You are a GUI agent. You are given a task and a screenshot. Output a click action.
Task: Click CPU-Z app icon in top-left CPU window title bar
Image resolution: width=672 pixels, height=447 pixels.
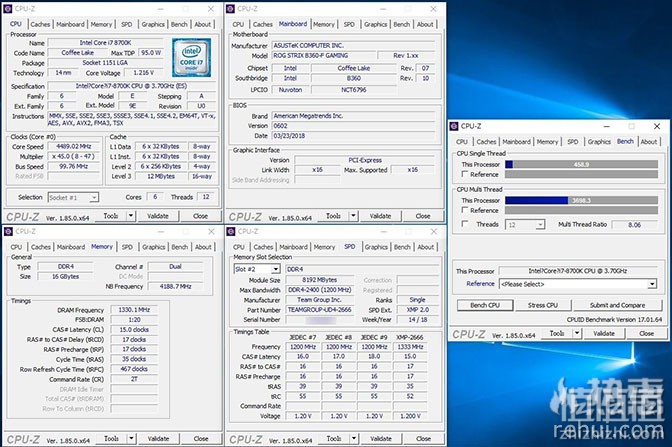pos(8,9)
